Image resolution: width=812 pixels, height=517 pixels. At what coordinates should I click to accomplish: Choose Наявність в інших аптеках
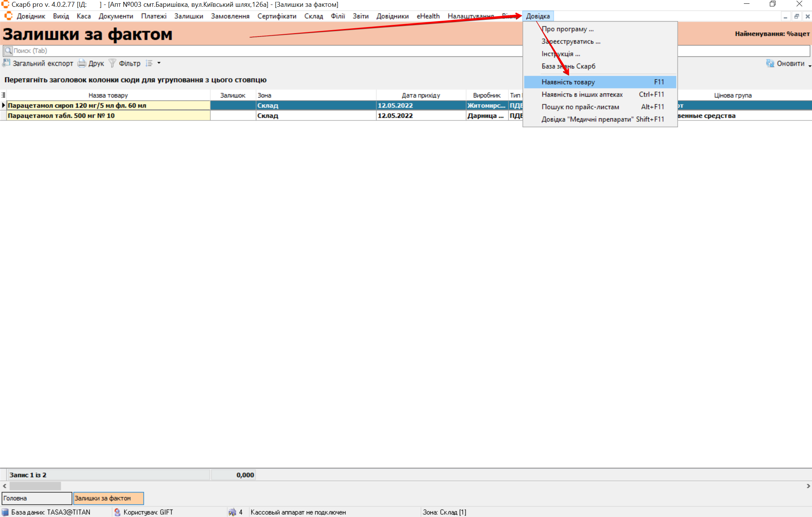click(x=582, y=95)
